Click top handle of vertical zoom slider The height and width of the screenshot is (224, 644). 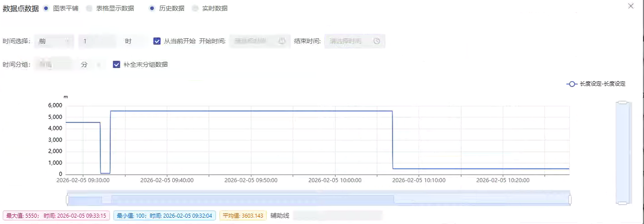tap(622, 103)
